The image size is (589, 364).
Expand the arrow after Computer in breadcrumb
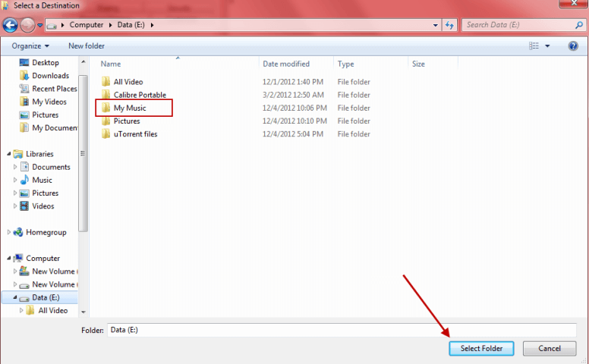[x=111, y=25]
